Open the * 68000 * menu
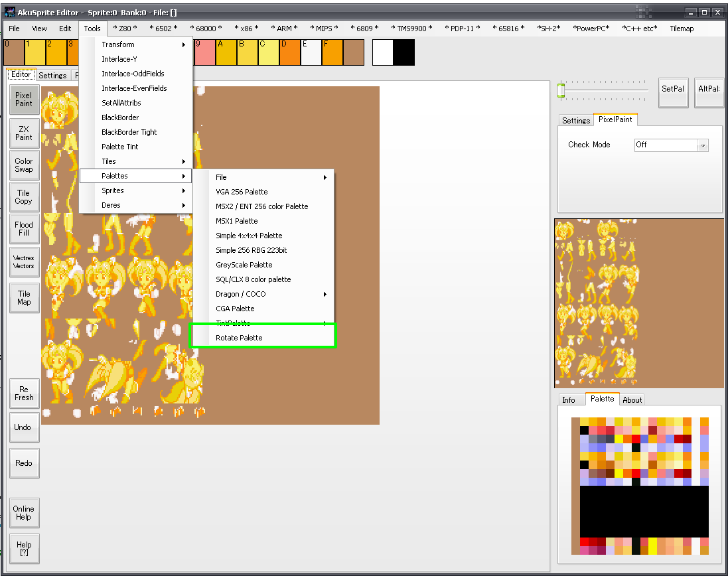 (206, 29)
